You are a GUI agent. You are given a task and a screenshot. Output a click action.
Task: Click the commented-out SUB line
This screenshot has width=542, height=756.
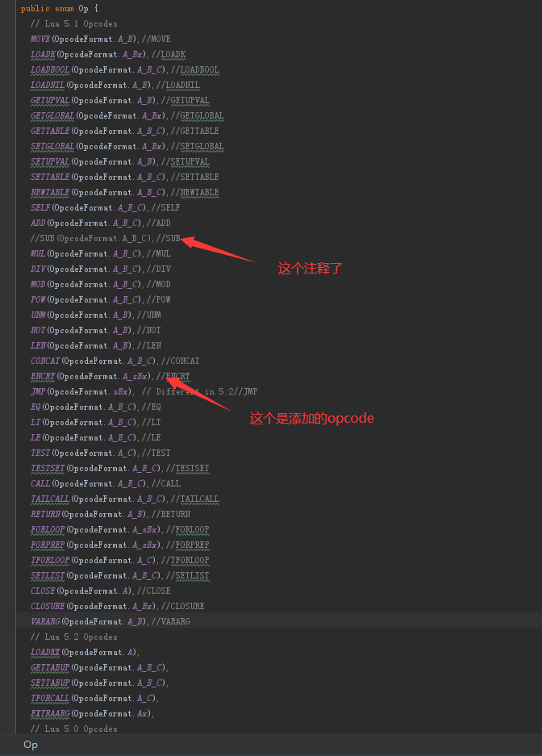(x=106, y=238)
